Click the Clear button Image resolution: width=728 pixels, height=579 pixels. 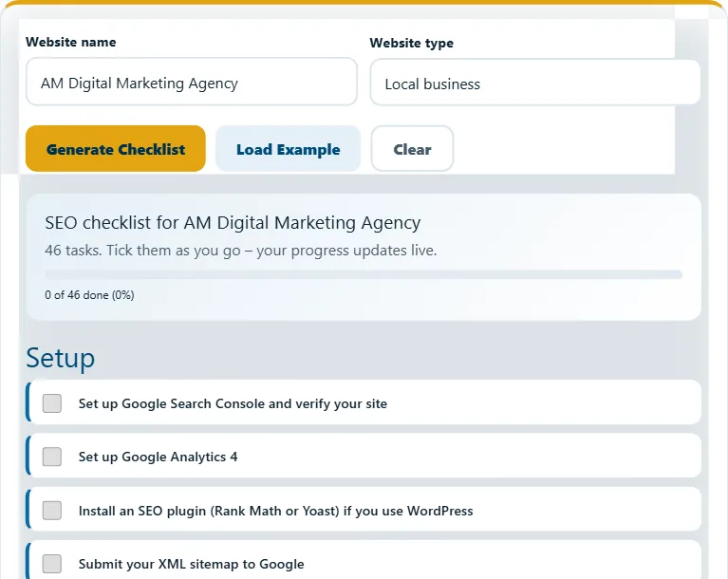point(412,149)
